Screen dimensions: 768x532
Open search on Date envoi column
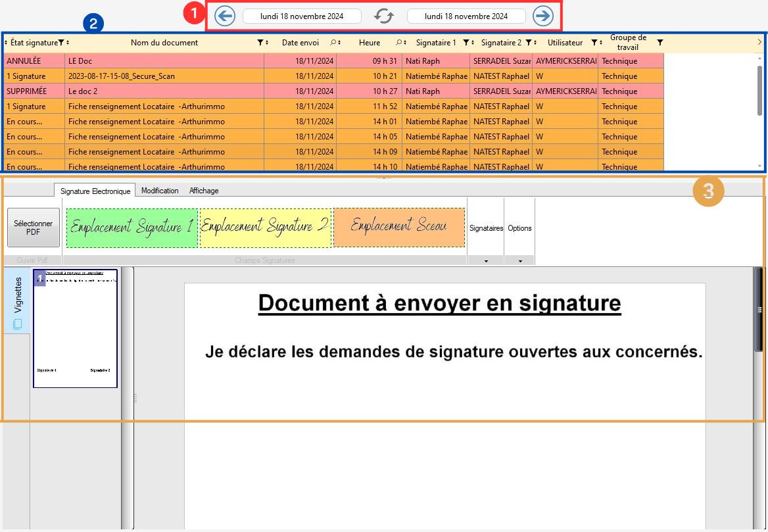[333, 43]
